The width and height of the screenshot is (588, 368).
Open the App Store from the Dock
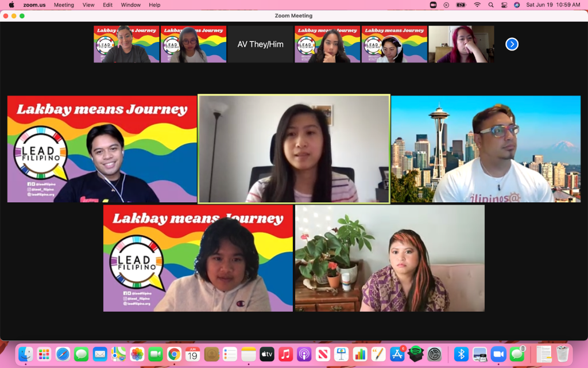(x=397, y=354)
